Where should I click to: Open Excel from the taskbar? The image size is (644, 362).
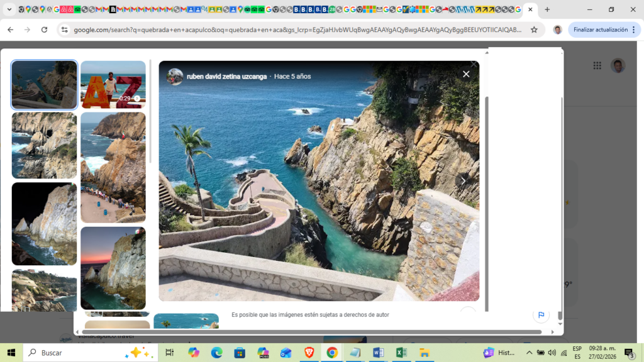[401, 353]
